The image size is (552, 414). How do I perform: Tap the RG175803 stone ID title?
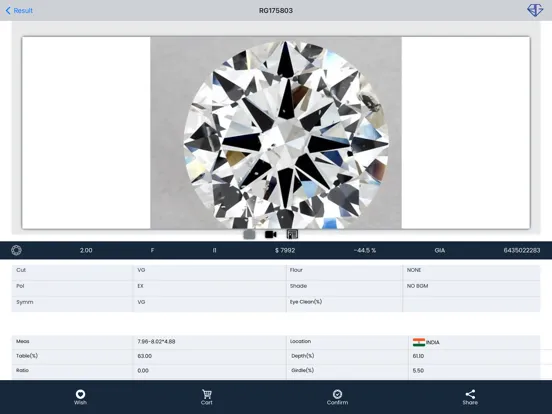276,11
